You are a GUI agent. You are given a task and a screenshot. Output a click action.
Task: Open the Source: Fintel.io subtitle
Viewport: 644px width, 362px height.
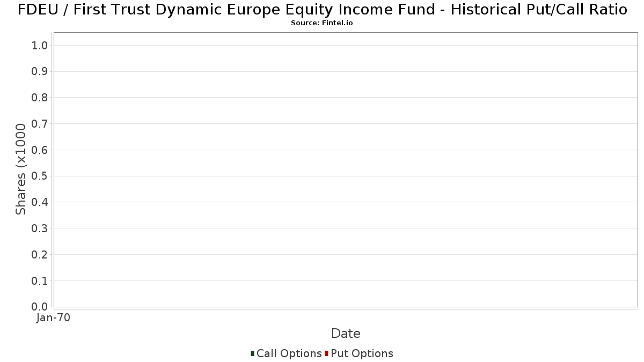coord(322,23)
